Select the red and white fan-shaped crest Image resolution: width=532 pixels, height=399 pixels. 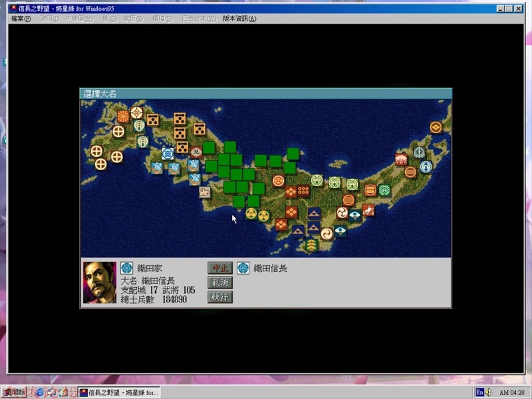click(401, 159)
